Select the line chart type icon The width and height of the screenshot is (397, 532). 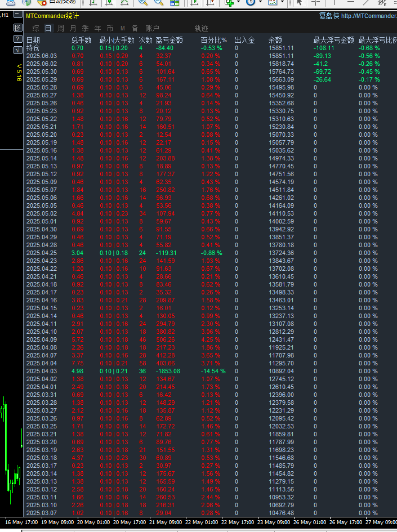[124, 2]
